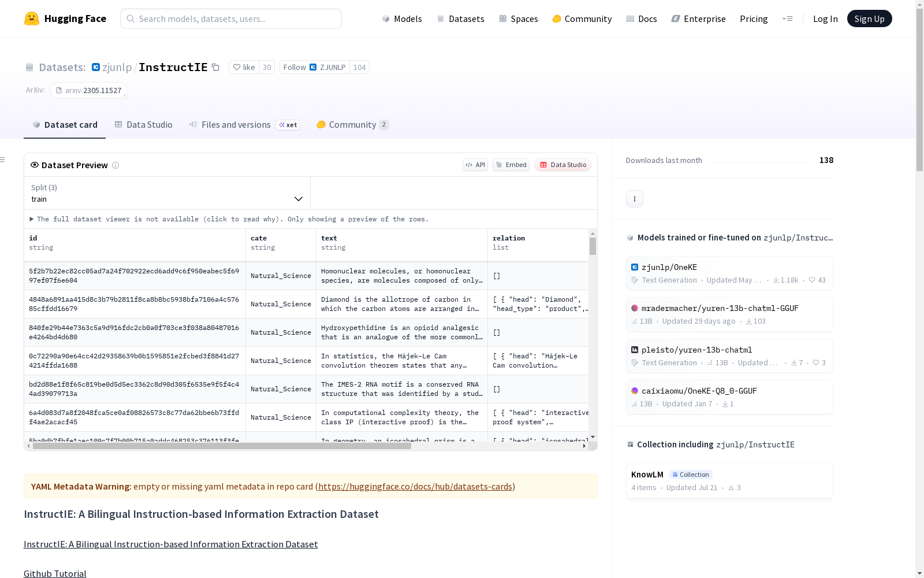Open the InstructIE paper title link
Image resolution: width=924 pixels, height=578 pixels.
(171, 544)
